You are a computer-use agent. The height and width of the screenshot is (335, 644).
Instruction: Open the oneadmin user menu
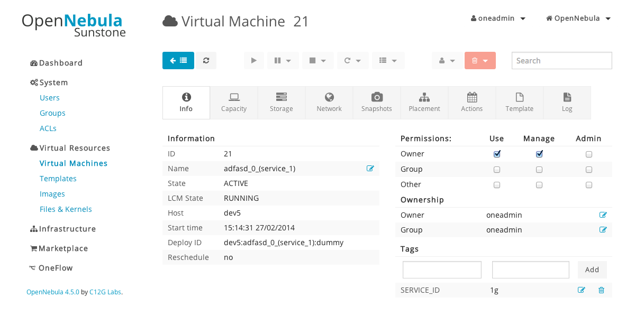498,18
